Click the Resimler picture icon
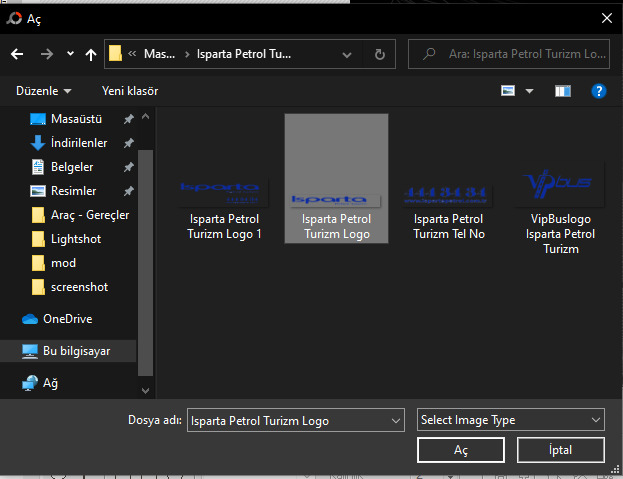623x479 pixels. pos(38,191)
